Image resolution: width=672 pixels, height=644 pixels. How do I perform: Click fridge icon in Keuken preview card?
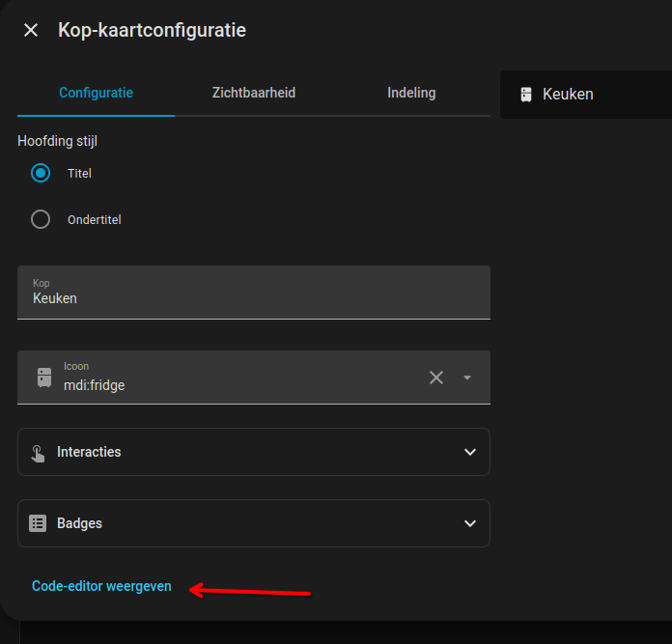(x=526, y=95)
